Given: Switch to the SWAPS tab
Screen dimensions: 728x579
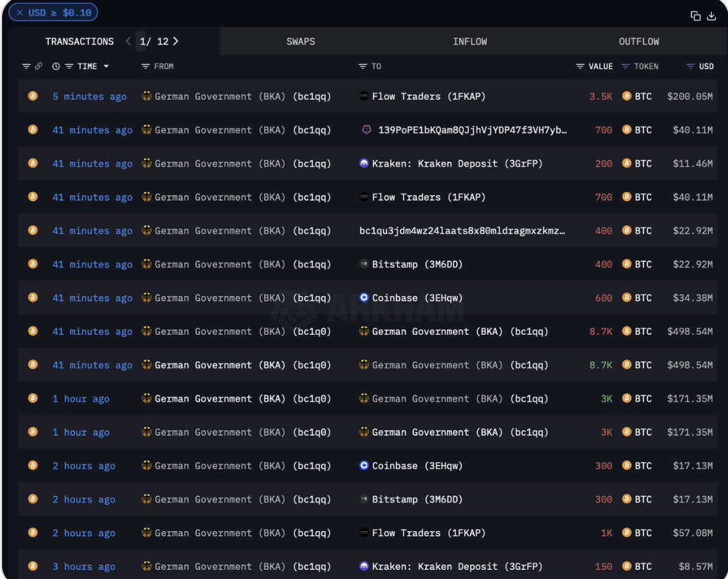Looking at the screenshot, I should point(301,42).
